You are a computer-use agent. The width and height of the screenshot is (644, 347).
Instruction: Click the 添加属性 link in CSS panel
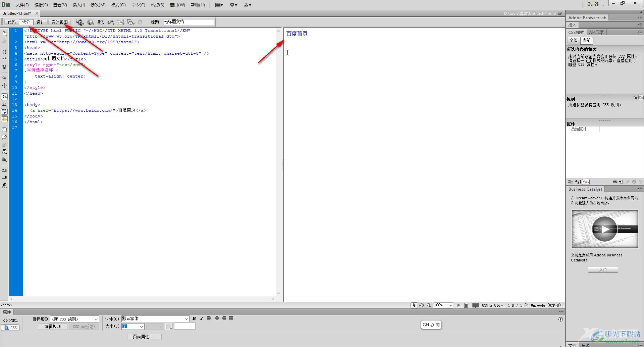(579, 130)
